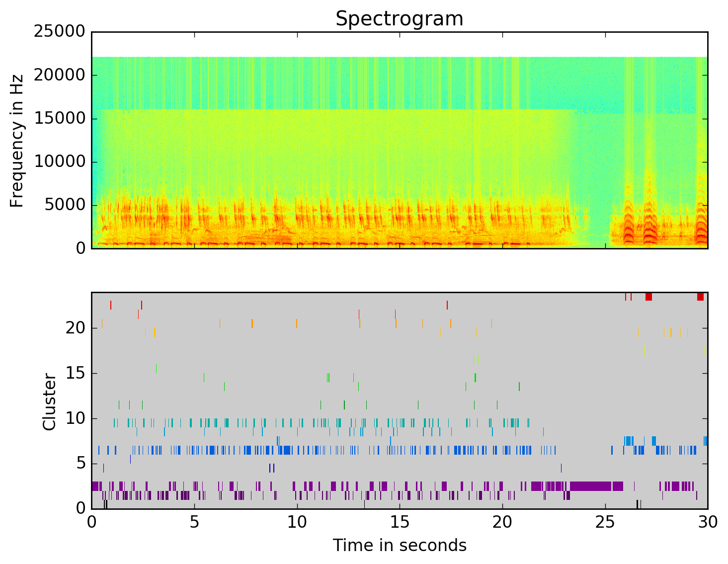Select the Frequency in Hz axis label

coord(17,140)
